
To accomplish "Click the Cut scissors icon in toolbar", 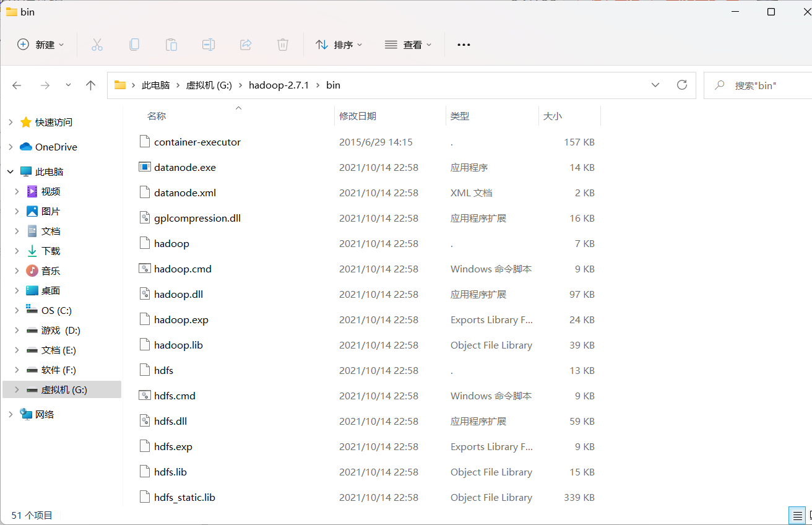I will click(97, 45).
